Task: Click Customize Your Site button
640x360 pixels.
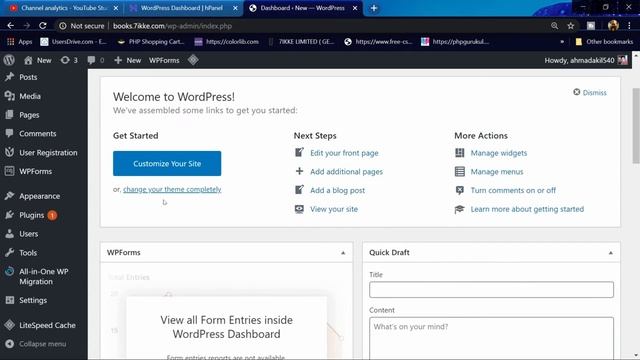Action: pyautogui.click(x=167, y=164)
